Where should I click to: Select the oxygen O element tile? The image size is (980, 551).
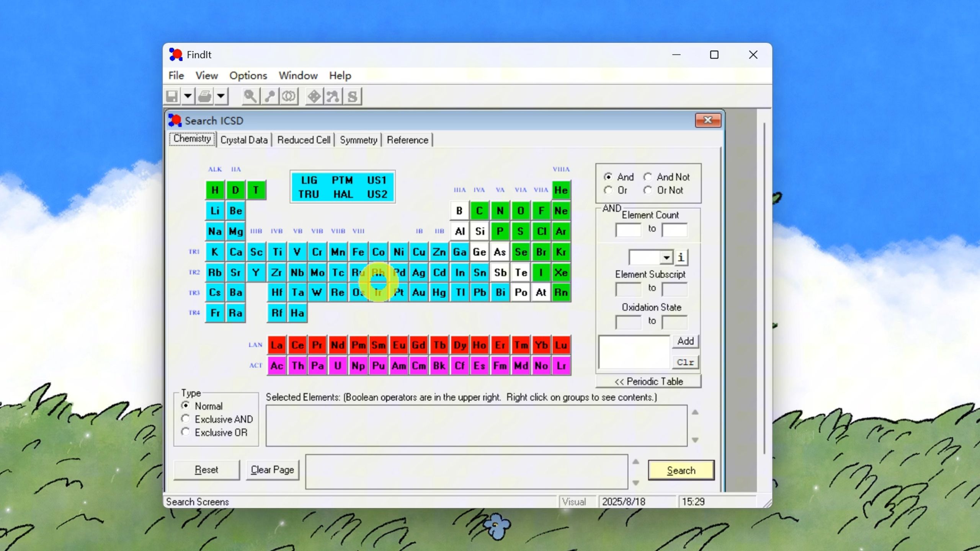pyautogui.click(x=521, y=211)
